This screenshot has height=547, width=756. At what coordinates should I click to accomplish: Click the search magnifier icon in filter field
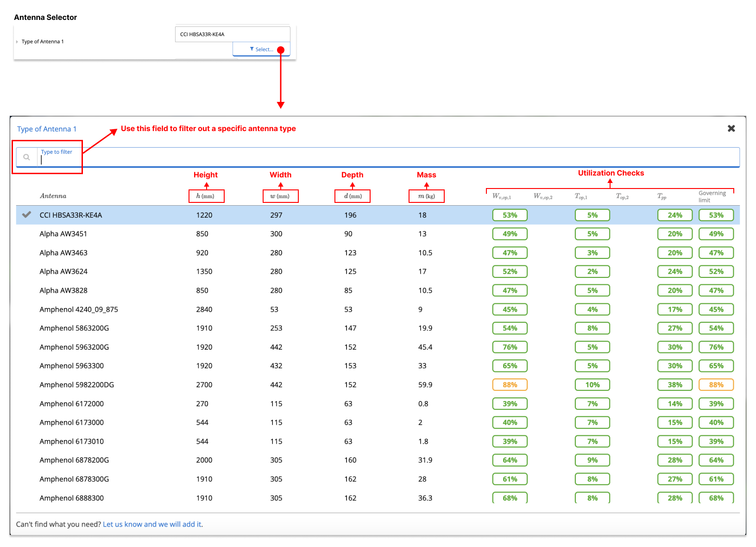click(27, 157)
